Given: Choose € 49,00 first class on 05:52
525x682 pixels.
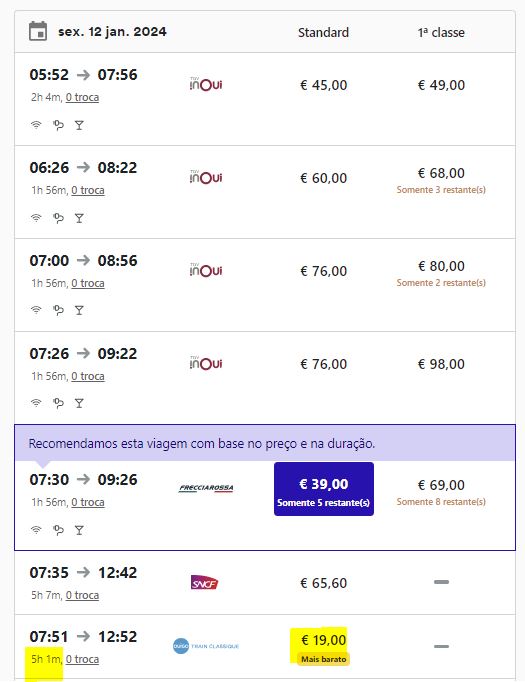Looking at the screenshot, I should point(441,85).
